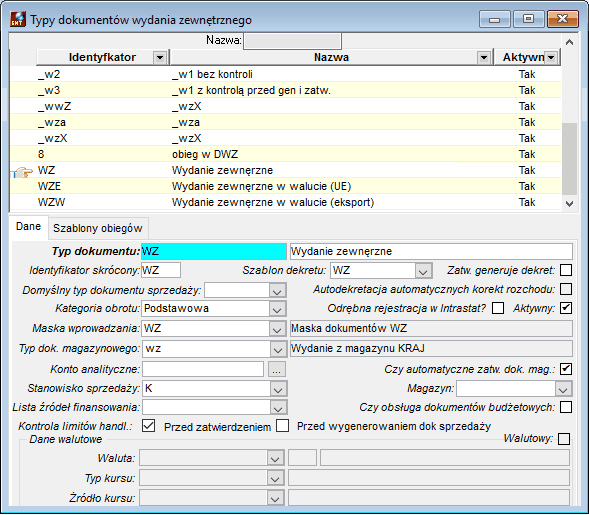Toggle the Walutowy checkbox
The image size is (589, 515).
coord(564,439)
